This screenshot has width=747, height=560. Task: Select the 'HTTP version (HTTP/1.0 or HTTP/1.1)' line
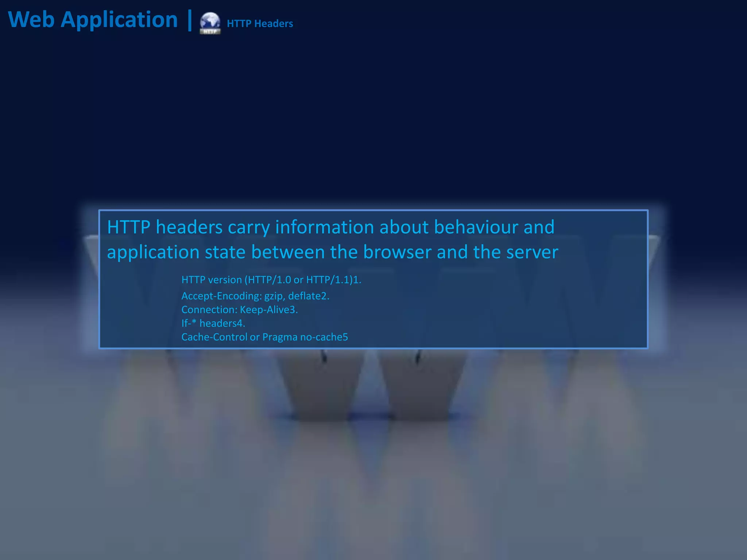point(271,280)
